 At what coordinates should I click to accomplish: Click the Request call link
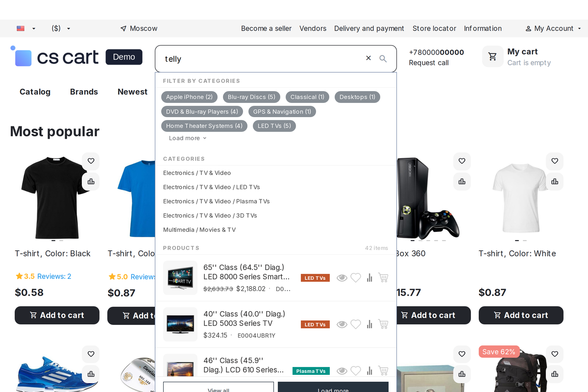[429, 63]
